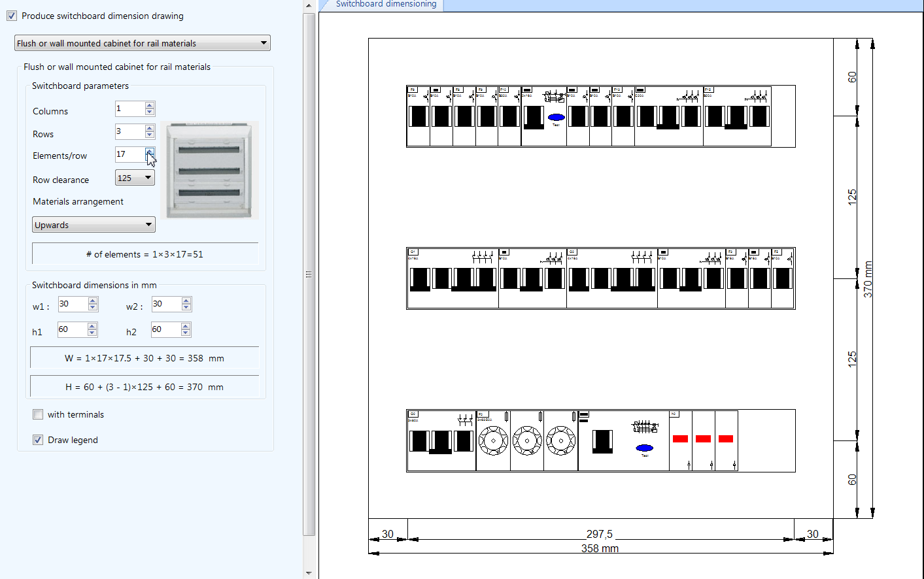Open the Row clearance dropdown
924x579 pixels.
coord(135,178)
